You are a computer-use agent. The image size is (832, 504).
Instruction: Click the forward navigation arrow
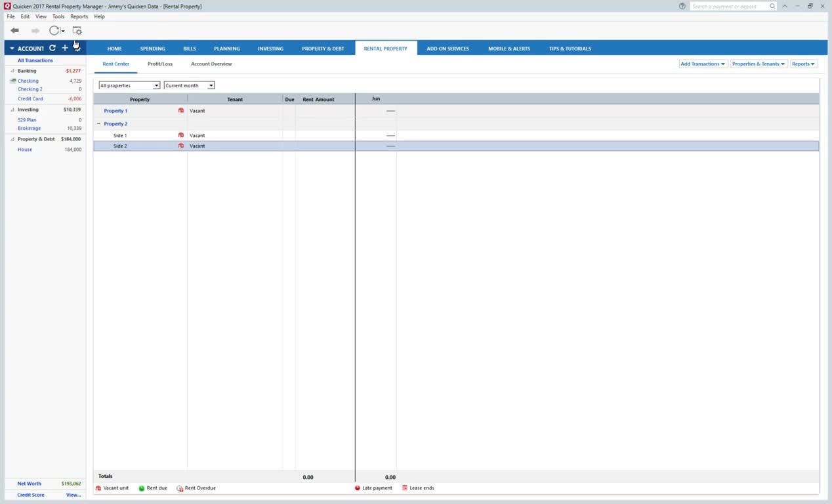(x=35, y=31)
